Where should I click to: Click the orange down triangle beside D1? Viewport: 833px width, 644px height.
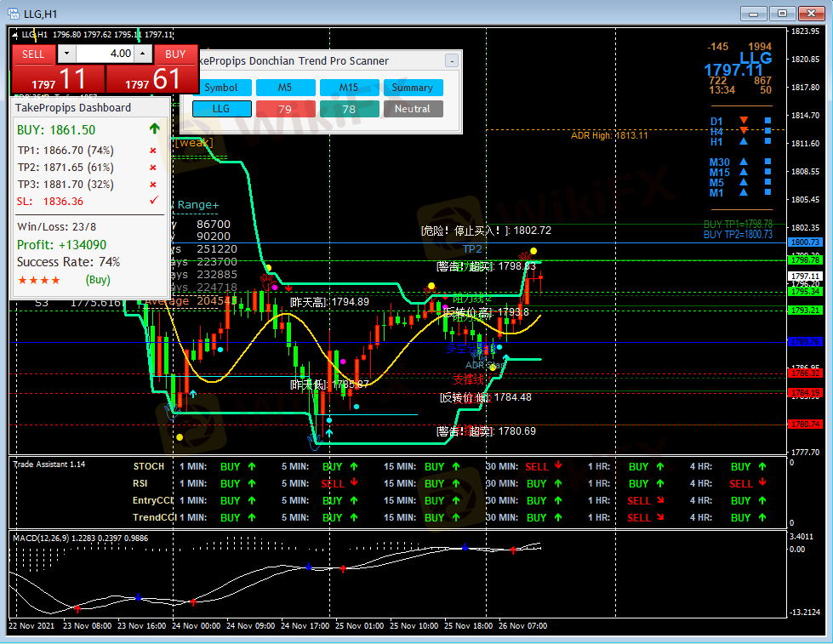744,121
